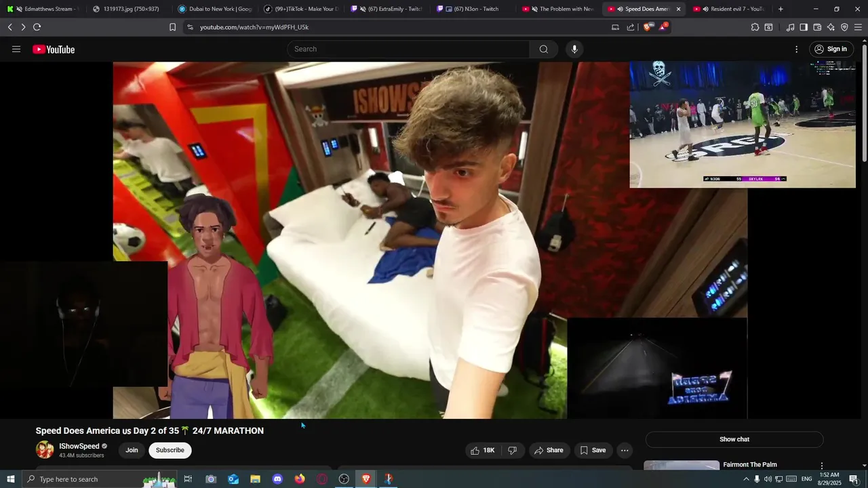The image size is (868, 488).
Task: Reload the current page
Action: click(37, 27)
